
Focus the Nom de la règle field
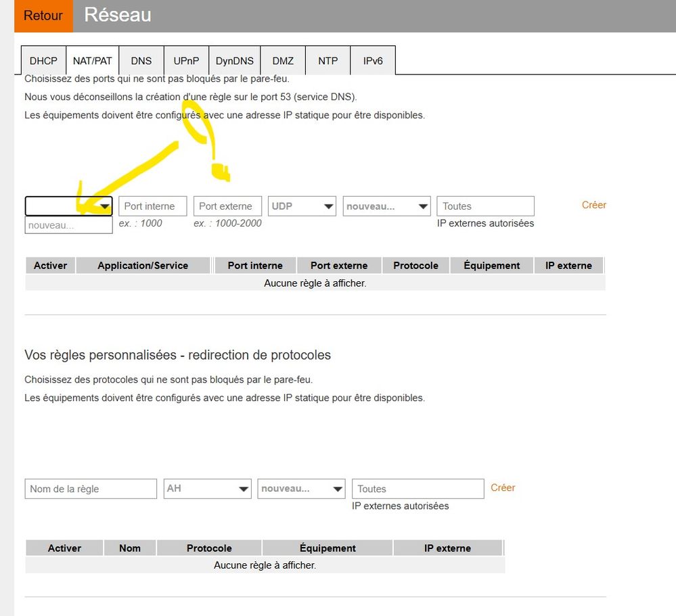[x=91, y=489]
